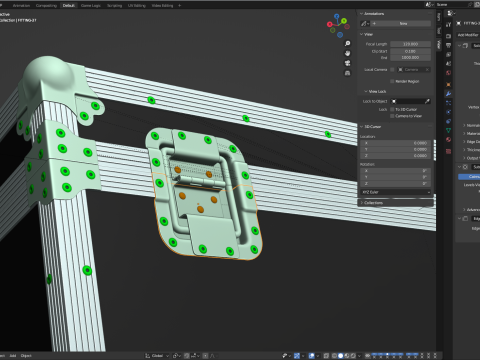Image resolution: width=480 pixels, height=360 pixels.
Task: Toggle X-ray view icon in header
Action: click(x=326, y=356)
